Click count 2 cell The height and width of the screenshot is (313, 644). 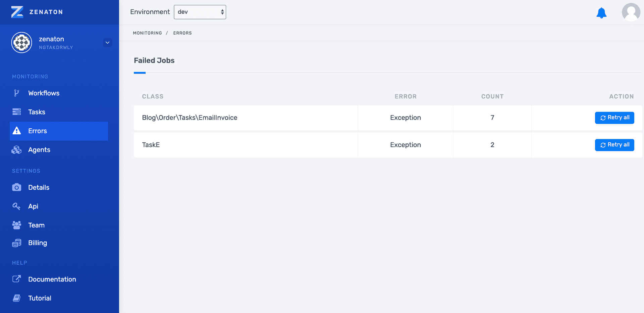[492, 145]
